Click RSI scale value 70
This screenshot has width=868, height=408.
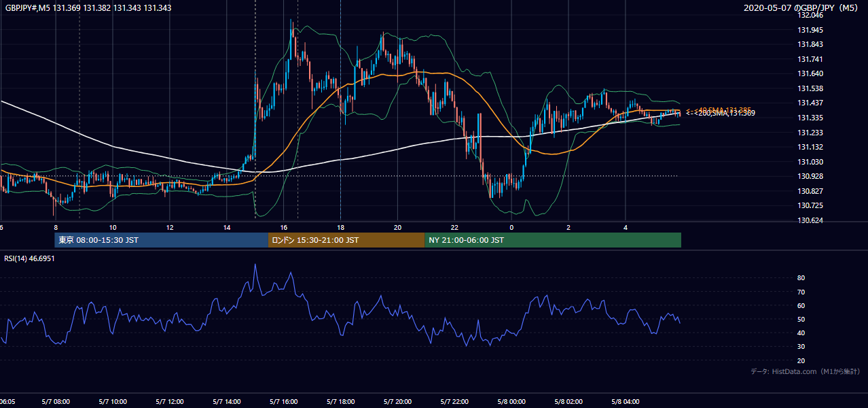(801, 292)
